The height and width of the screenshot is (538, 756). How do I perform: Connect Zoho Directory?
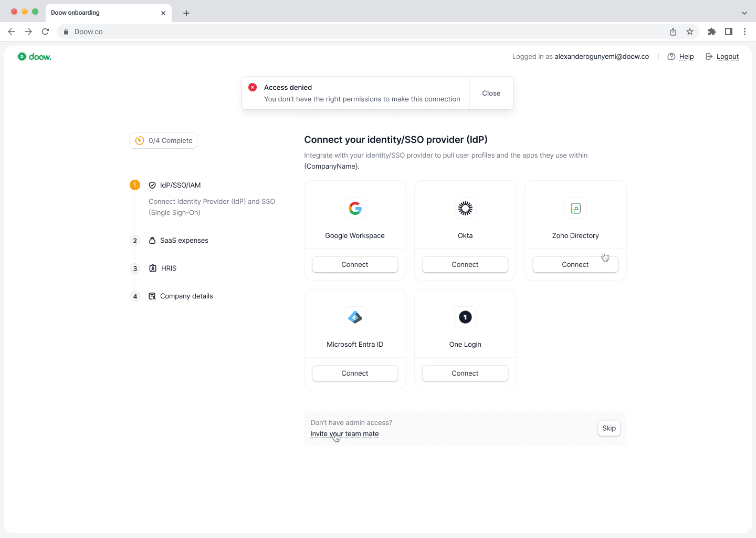(x=575, y=264)
